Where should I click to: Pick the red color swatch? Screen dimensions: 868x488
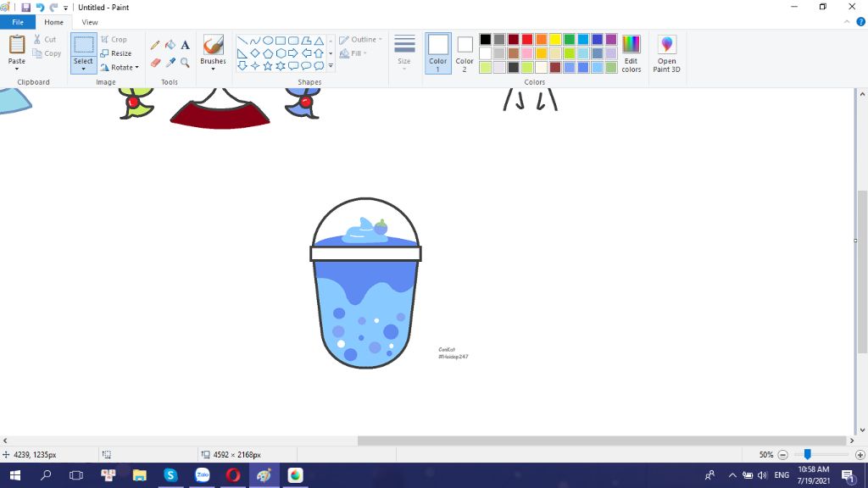[x=527, y=39]
